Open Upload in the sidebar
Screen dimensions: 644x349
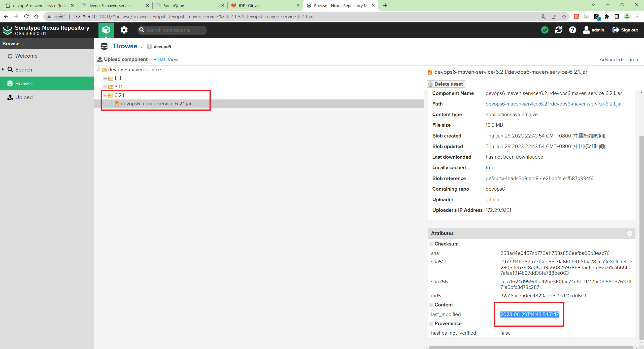point(24,97)
